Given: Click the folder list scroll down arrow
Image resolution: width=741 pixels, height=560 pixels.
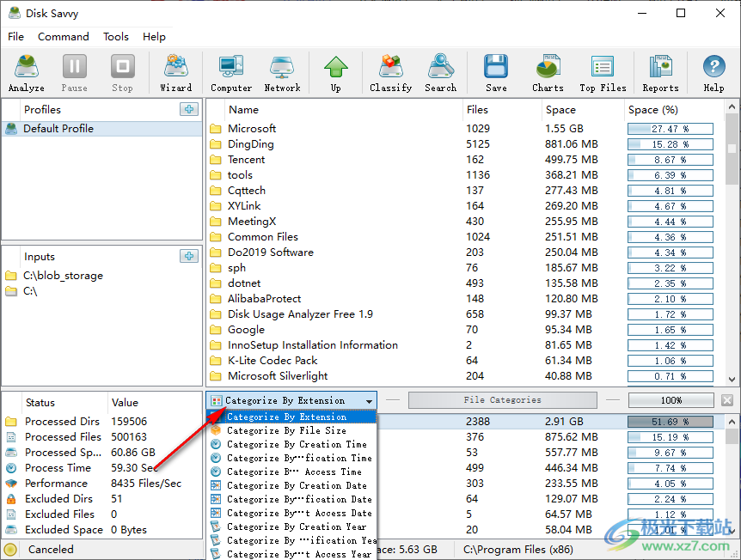Looking at the screenshot, I should click(x=732, y=379).
